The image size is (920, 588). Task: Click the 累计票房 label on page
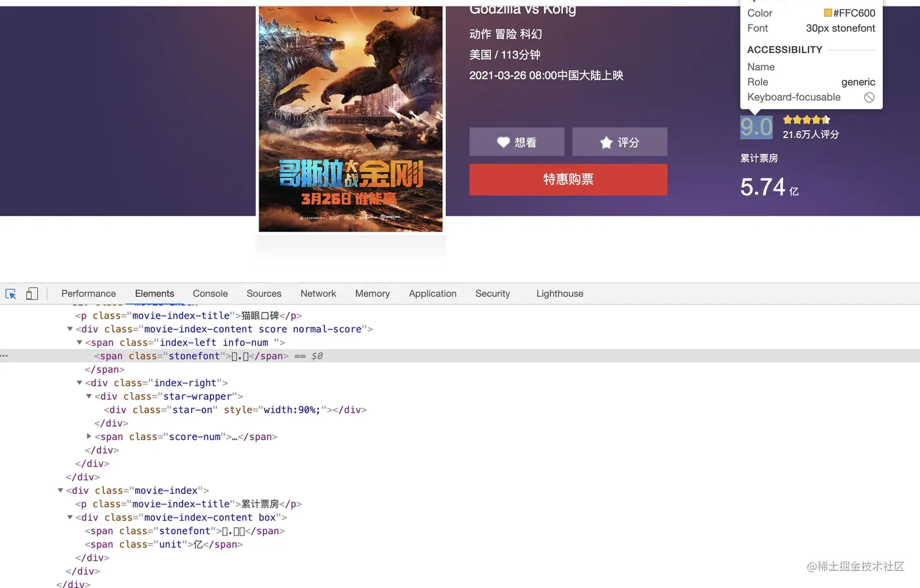pos(759,158)
